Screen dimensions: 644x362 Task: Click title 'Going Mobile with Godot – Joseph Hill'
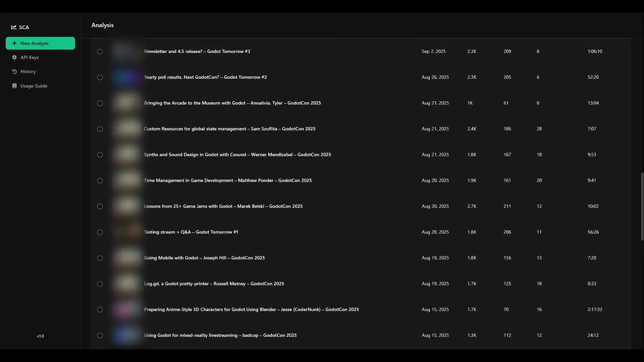[185, 258]
